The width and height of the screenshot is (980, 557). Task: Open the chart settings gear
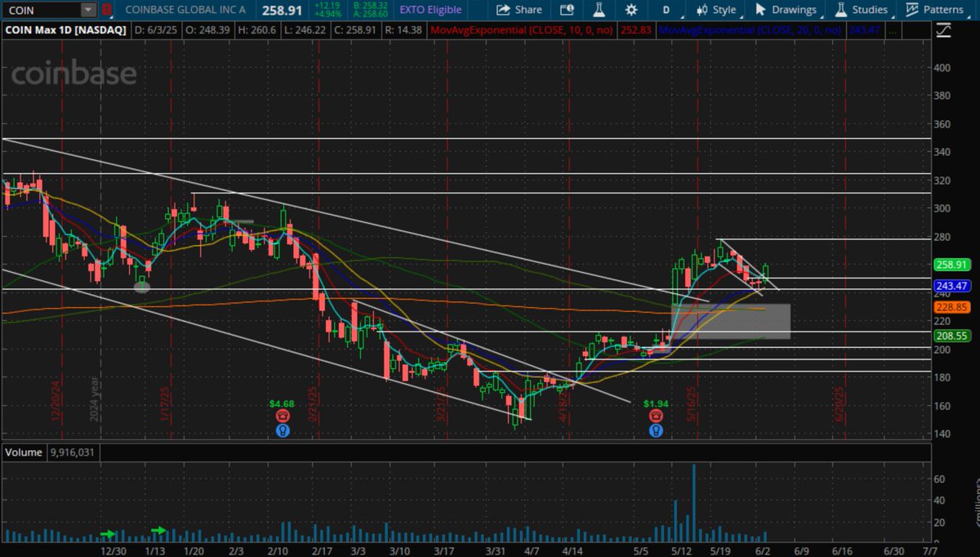pos(630,10)
